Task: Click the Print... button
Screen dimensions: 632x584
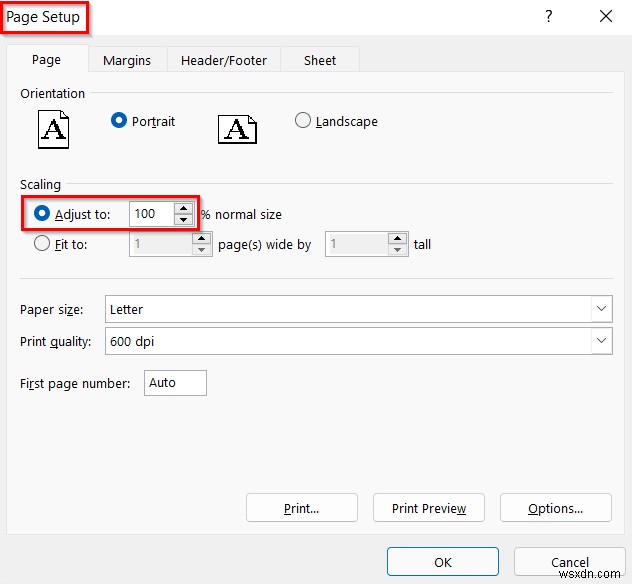Action: point(301,508)
